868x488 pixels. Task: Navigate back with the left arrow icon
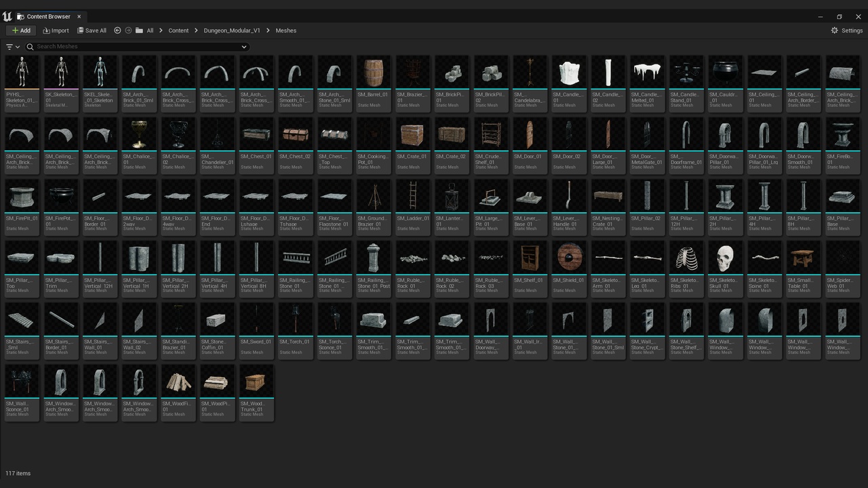(x=117, y=30)
